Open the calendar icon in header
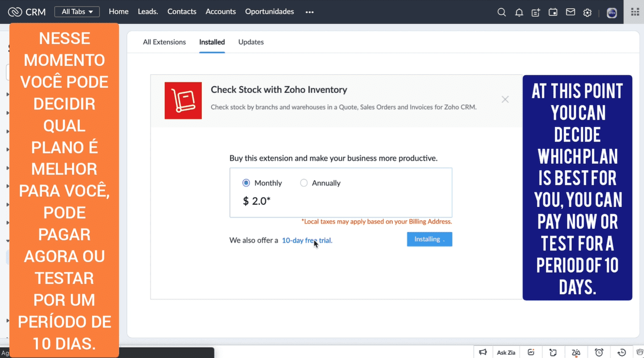This screenshot has height=358, width=644. click(553, 12)
